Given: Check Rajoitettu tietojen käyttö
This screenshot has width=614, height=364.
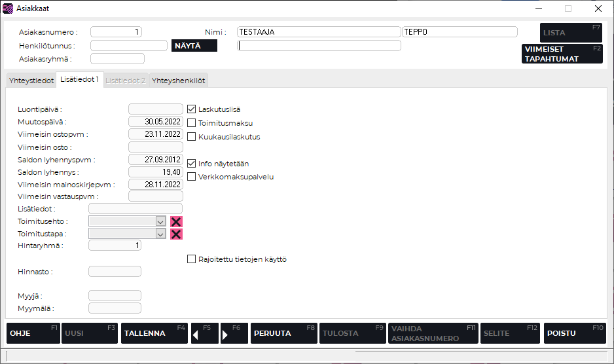Looking at the screenshot, I should [192, 259].
